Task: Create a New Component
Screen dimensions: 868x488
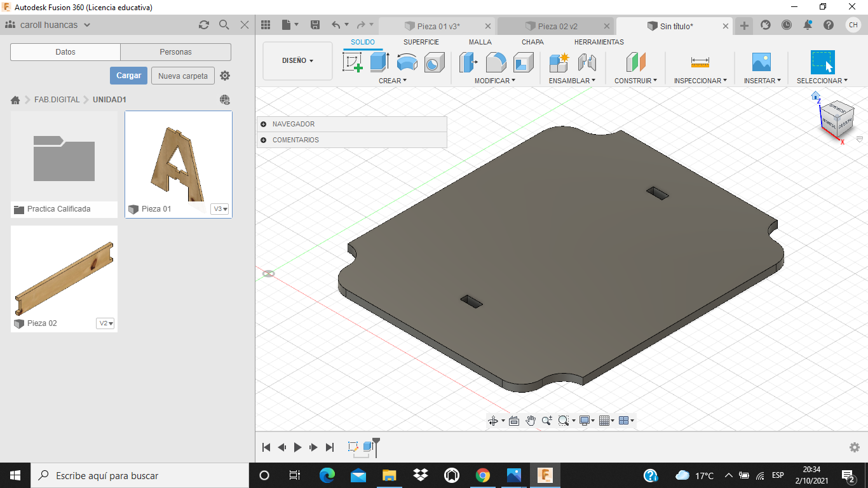Action: pos(559,62)
